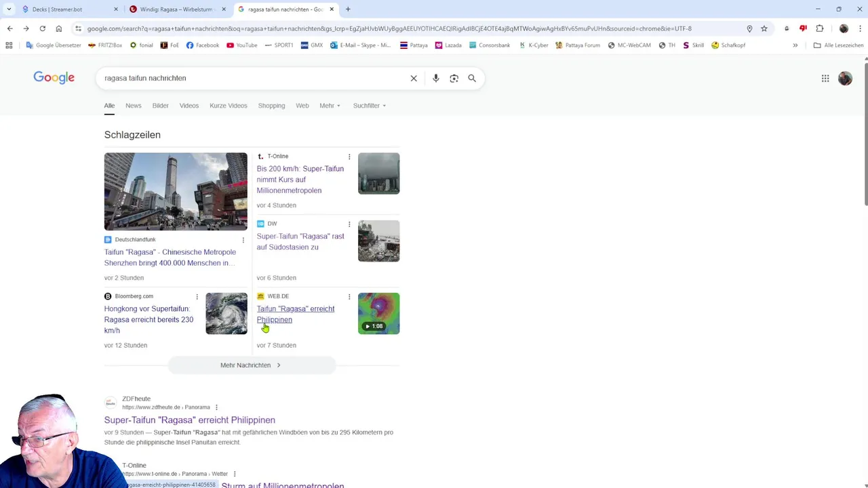This screenshot has height=488, width=868.
Task: Submit search with magnifier icon
Action: click(472, 78)
